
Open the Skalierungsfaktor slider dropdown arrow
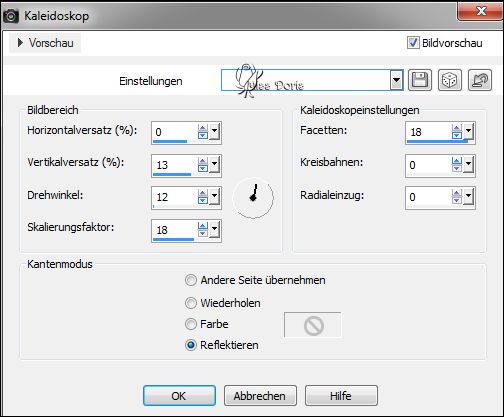pos(214,229)
